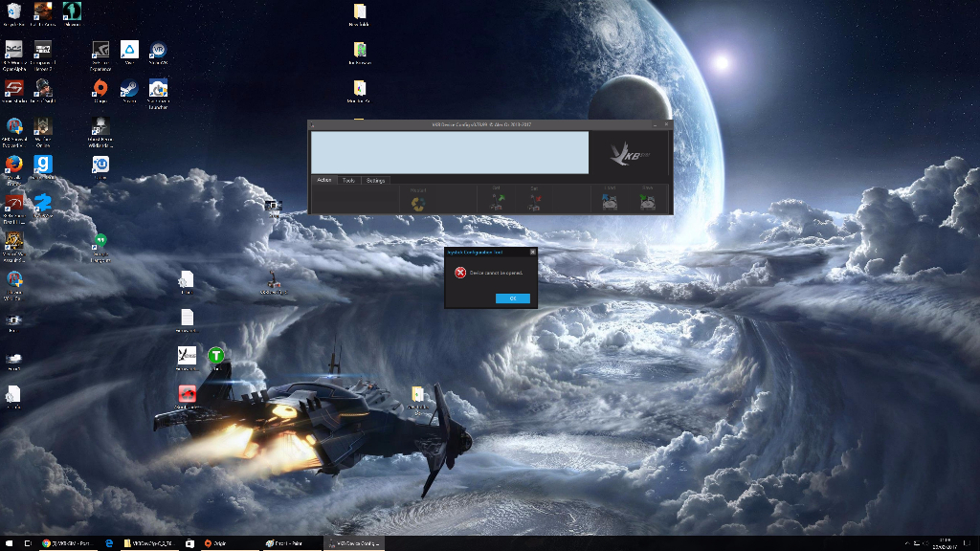Open the Uplay desktop shortcut
980x551 pixels.
[x=100, y=165]
